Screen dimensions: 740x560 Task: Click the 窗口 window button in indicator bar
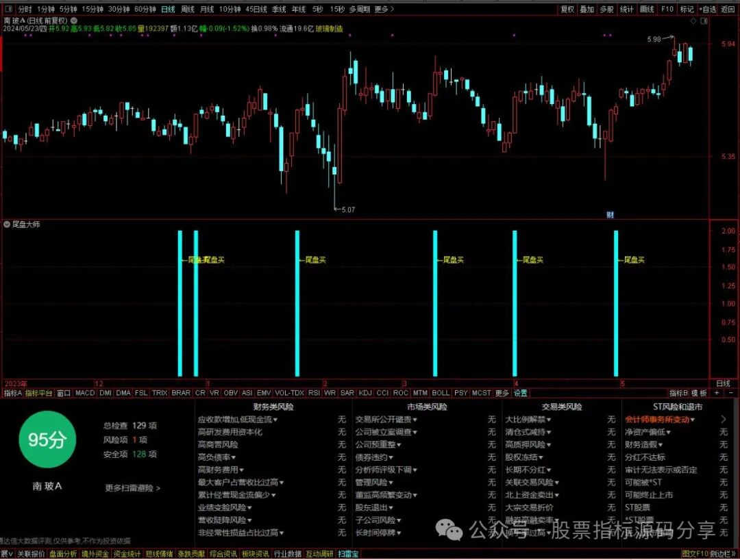click(63, 393)
